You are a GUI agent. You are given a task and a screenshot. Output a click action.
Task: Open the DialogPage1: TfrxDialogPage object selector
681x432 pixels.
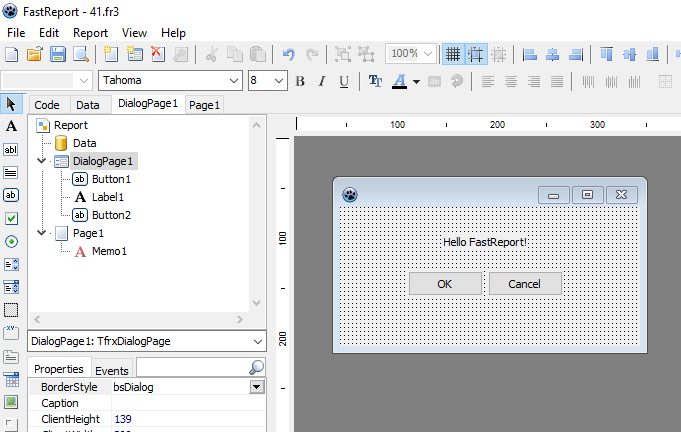pyautogui.click(x=147, y=341)
